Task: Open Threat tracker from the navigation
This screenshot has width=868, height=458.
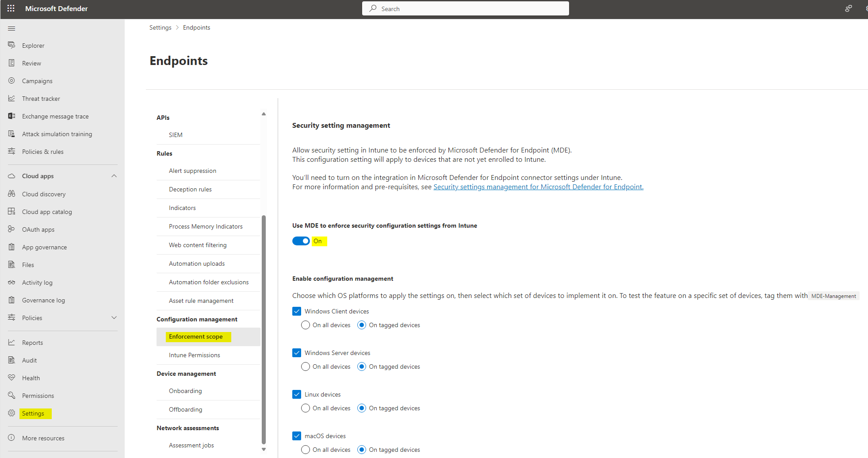Action: [x=41, y=98]
